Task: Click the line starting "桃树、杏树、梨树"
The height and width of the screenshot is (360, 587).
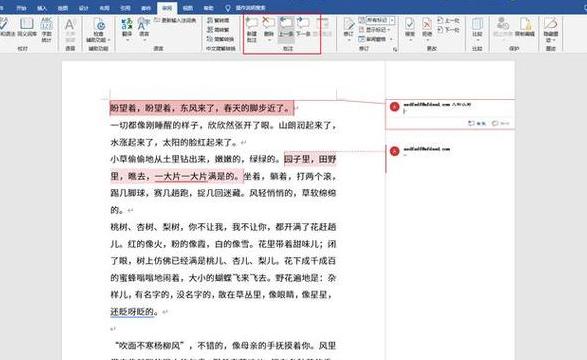Action: (x=223, y=227)
